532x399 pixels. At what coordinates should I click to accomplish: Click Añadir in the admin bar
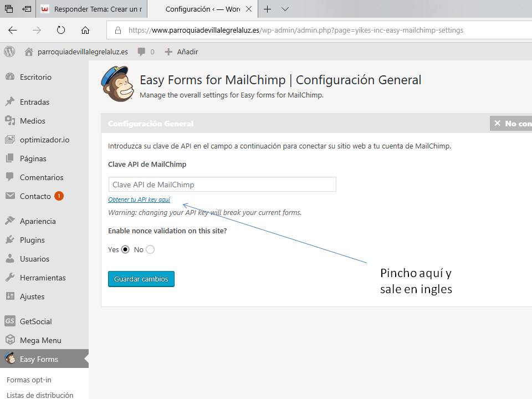(181, 52)
